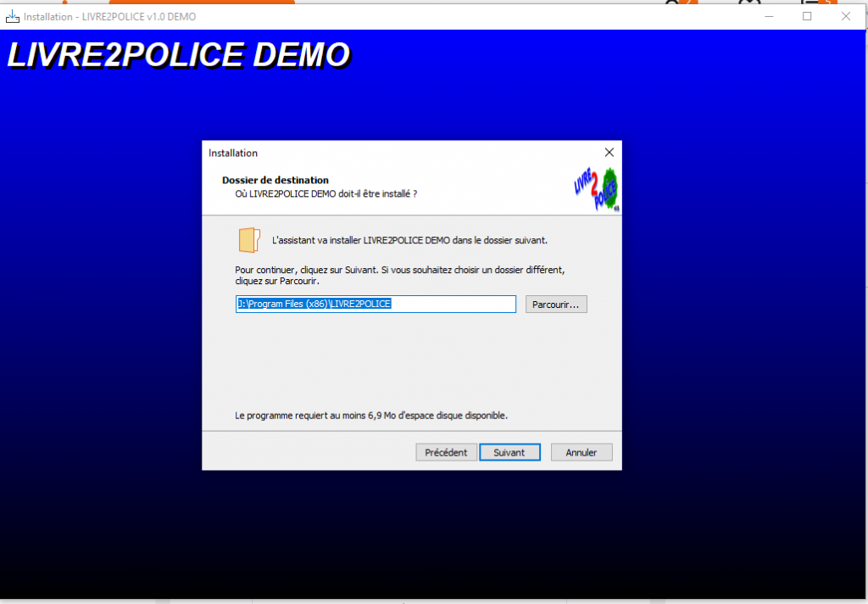Minimize the installer window
The height and width of the screenshot is (604, 868).
(768, 16)
